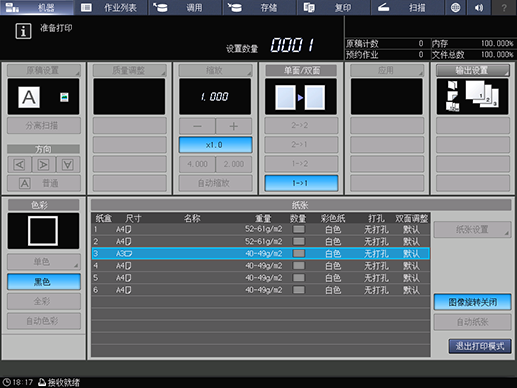This screenshot has height=388, width=517.
Task: Select the downward orientation arrow icon
Action: (x=68, y=165)
